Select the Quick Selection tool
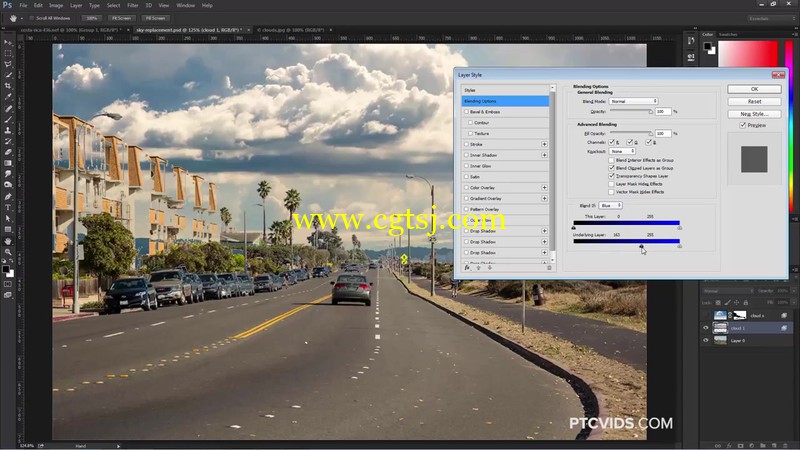This screenshot has width=800, height=450. click(x=8, y=76)
